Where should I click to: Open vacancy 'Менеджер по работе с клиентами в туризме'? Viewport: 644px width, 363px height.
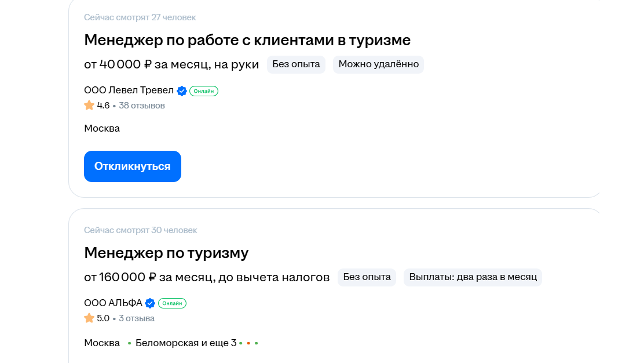point(247,40)
